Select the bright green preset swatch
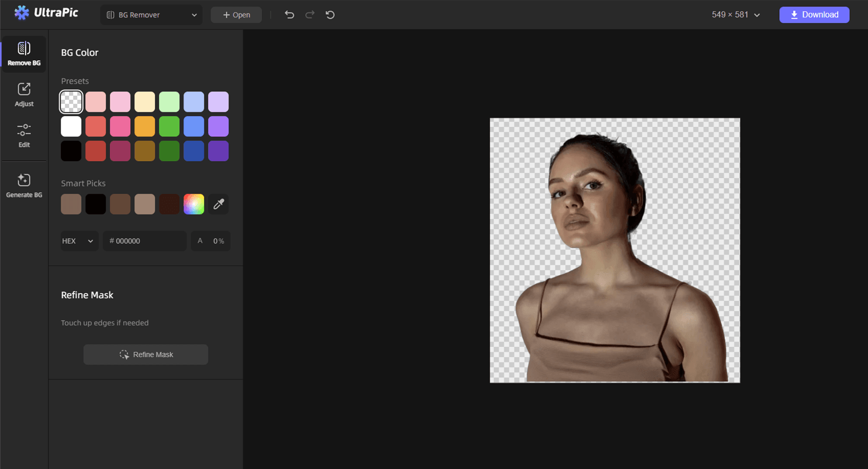Screen dimensions: 868x469 170,126
